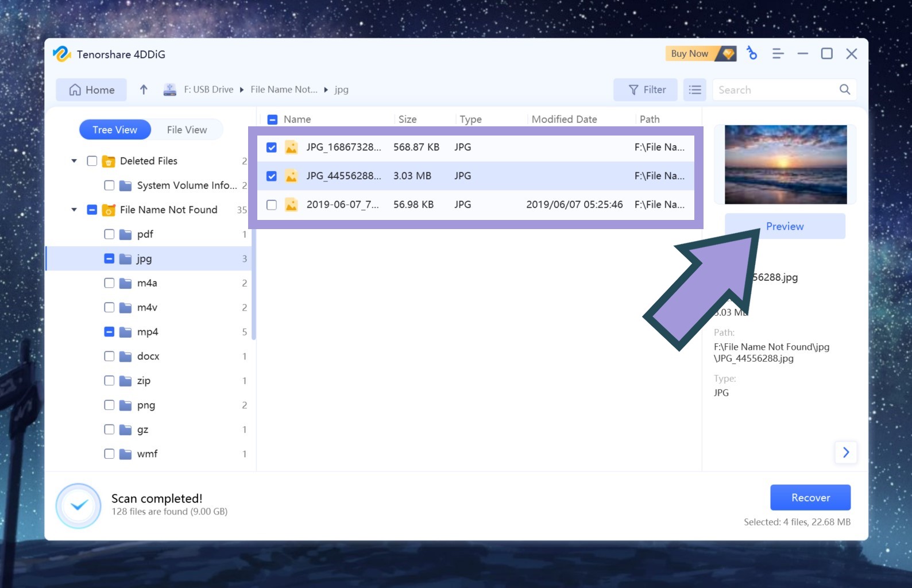Click image icon of JPG_44556288 file
Image resolution: width=912 pixels, height=588 pixels.
pyautogui.click(x=291, y=176)
